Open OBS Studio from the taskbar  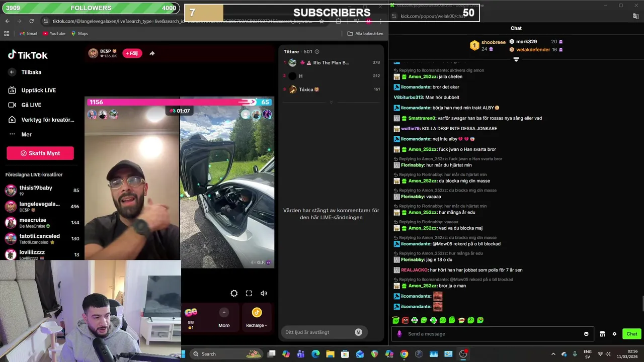coord(463,354)
